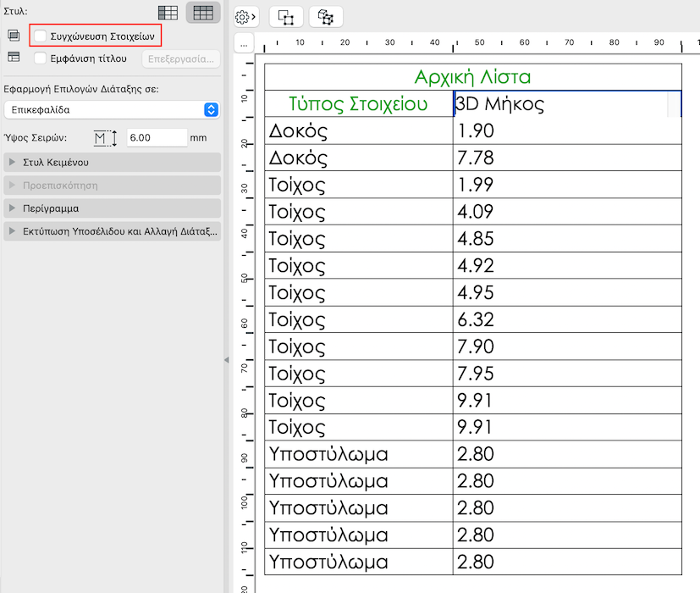Open the Επικεφαλίδα dropdown

(x=112, y=110)
